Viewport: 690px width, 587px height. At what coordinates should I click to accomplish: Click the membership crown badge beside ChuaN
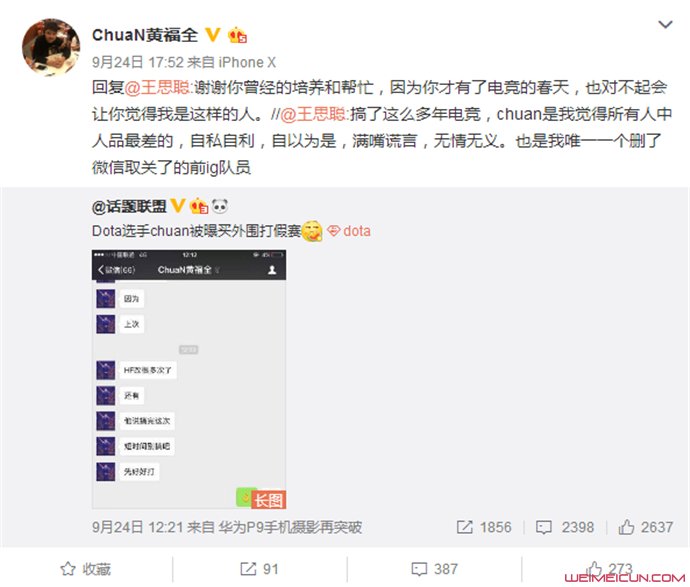[237, 35]
